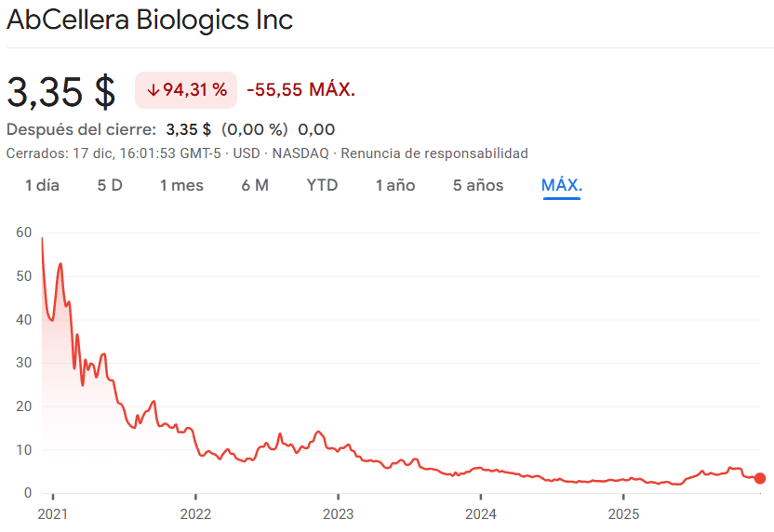Click the 2024 label on the time axis
The height and width of the screenshot is (532, 774).
481,512
